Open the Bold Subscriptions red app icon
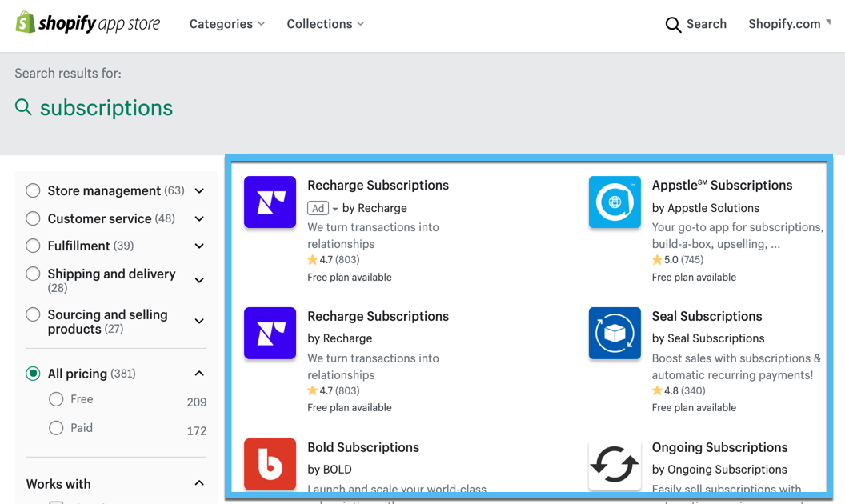This screenshot has width=845, height=504. 270,464
